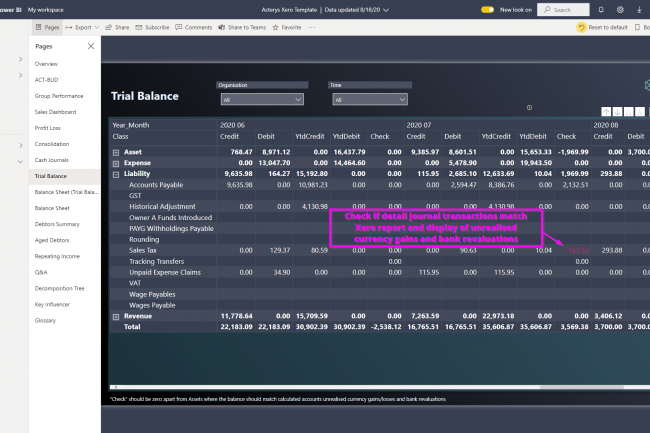Collapse the Liability row

pyautogui.click(x=116, y=174)
